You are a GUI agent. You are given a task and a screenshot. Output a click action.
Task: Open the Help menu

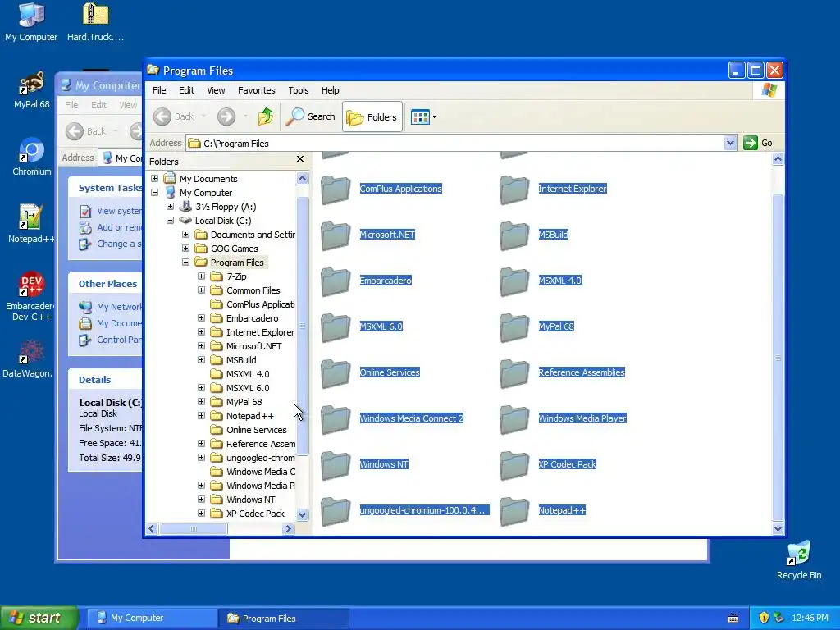tap(330, 90)
